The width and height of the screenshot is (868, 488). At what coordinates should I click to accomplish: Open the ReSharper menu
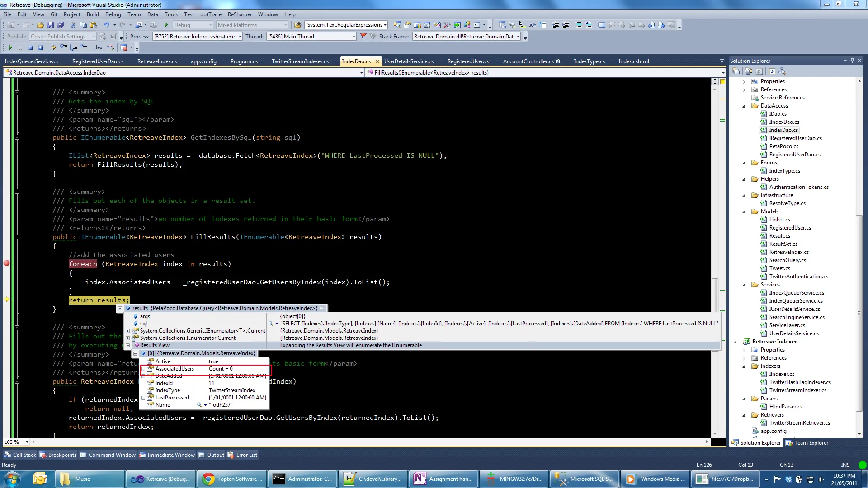pos(240,14)
